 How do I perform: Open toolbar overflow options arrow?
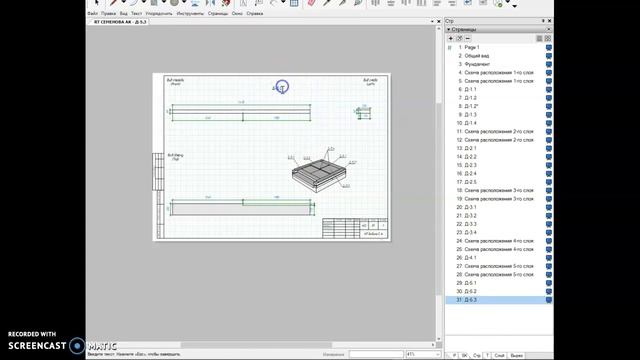pyautogui.click(x=515, y=6)
